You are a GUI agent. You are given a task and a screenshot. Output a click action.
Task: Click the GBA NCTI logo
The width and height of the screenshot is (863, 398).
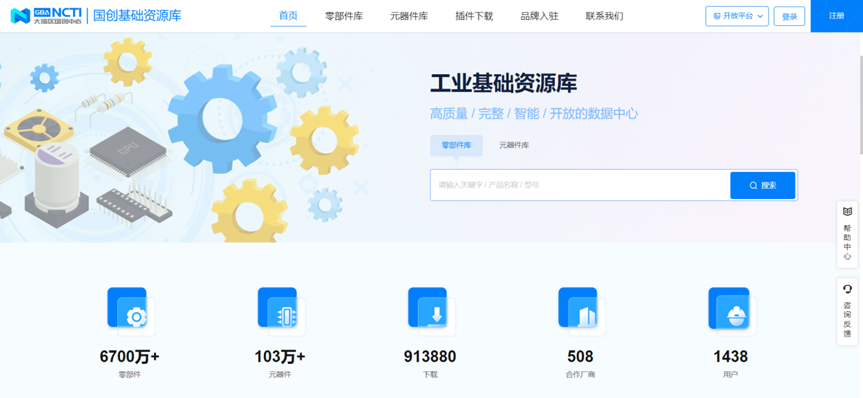(46, 15)
